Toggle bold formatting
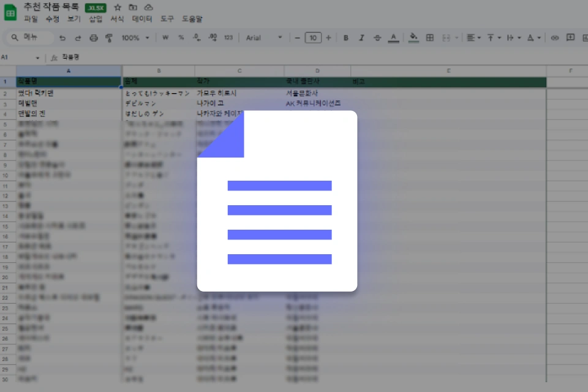588x392 pixels. coord(345,38)
